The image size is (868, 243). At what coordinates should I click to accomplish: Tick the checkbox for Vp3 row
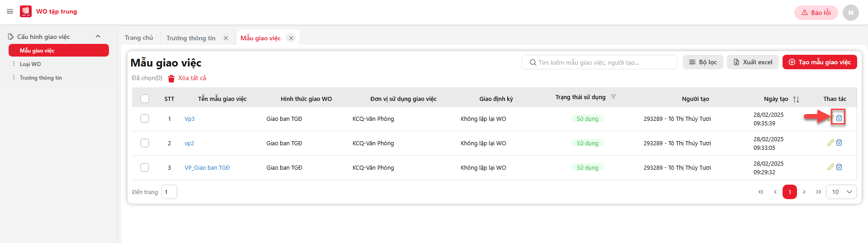(x=145, y=119)
